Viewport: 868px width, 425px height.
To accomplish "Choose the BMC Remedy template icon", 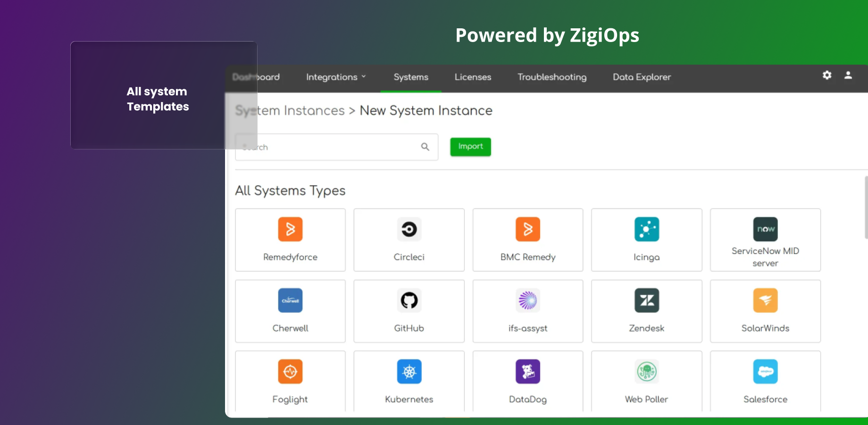I will 527,229.
